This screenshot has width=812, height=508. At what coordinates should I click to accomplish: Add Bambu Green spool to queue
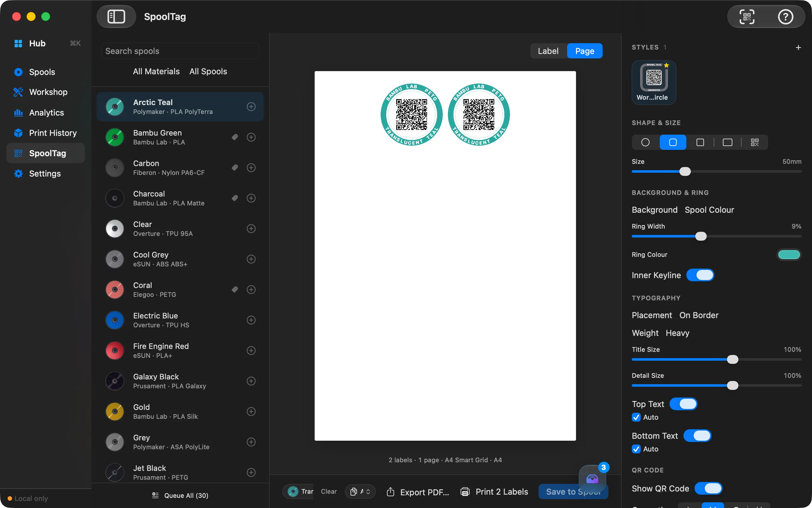(251, 137)
